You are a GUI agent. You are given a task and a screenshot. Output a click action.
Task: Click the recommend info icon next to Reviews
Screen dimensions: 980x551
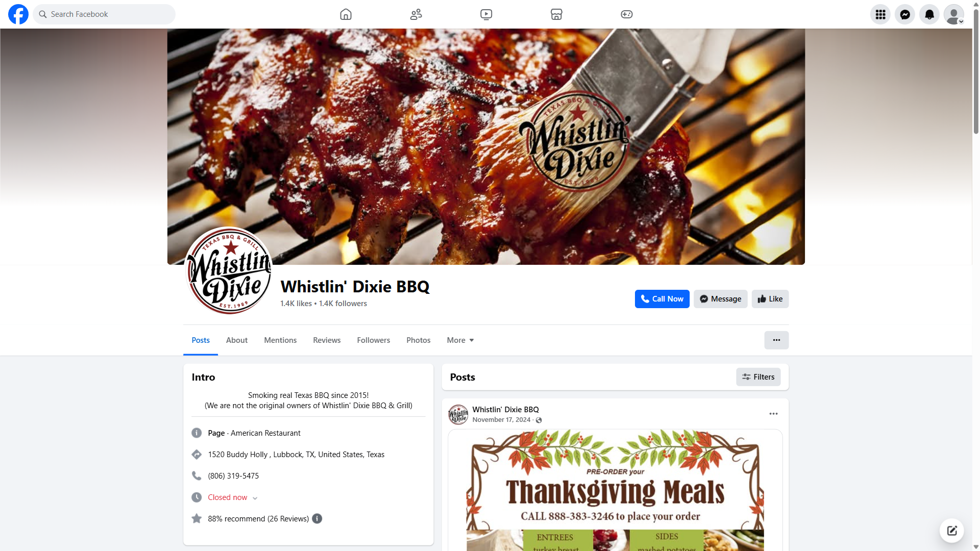(317, 518)
